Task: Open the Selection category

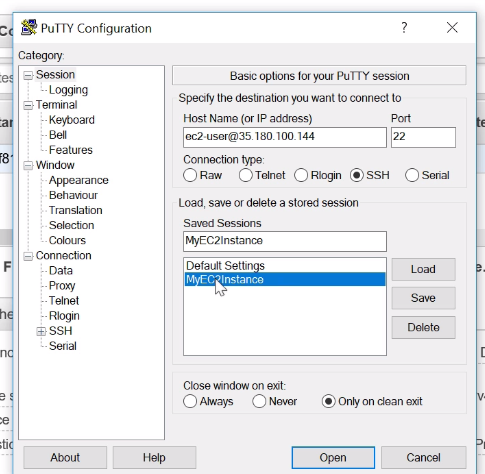Action: (72, 225)
